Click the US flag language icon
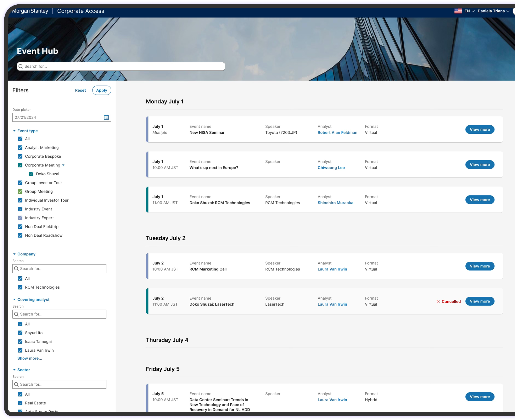 point(458,11)
